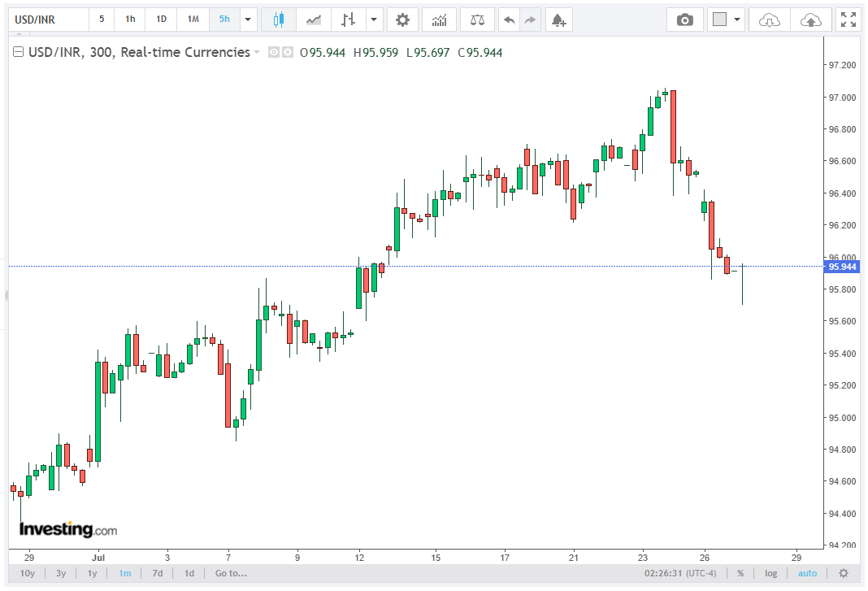This screenshot has height=591, width=868.
Task: Open chart settings gear in toolbar
Action: tap(402, 20)
